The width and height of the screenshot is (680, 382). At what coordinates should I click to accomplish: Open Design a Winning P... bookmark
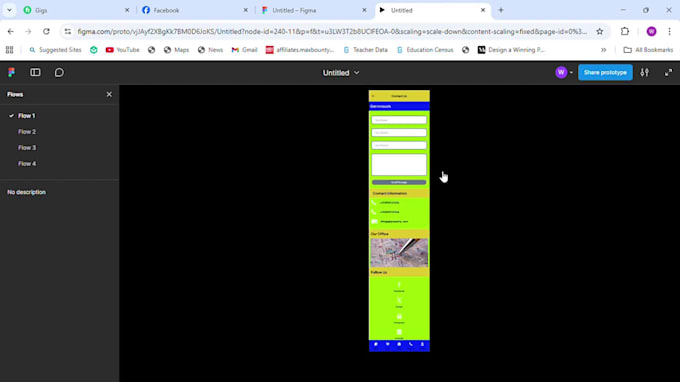511,50
